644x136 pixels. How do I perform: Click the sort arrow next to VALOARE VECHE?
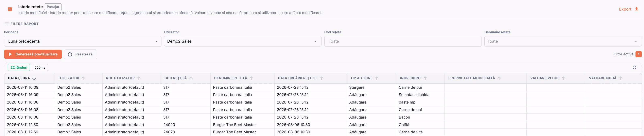coord(563,78)
